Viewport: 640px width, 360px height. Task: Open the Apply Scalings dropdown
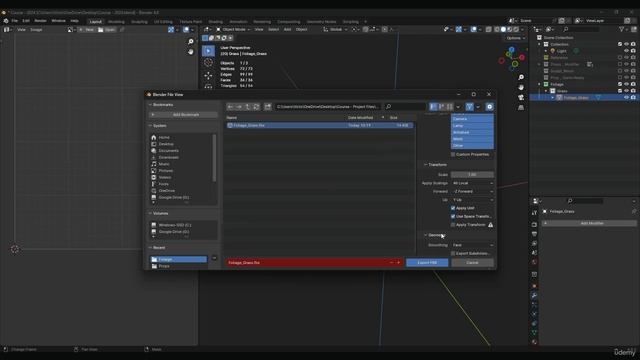click(472, 183)
